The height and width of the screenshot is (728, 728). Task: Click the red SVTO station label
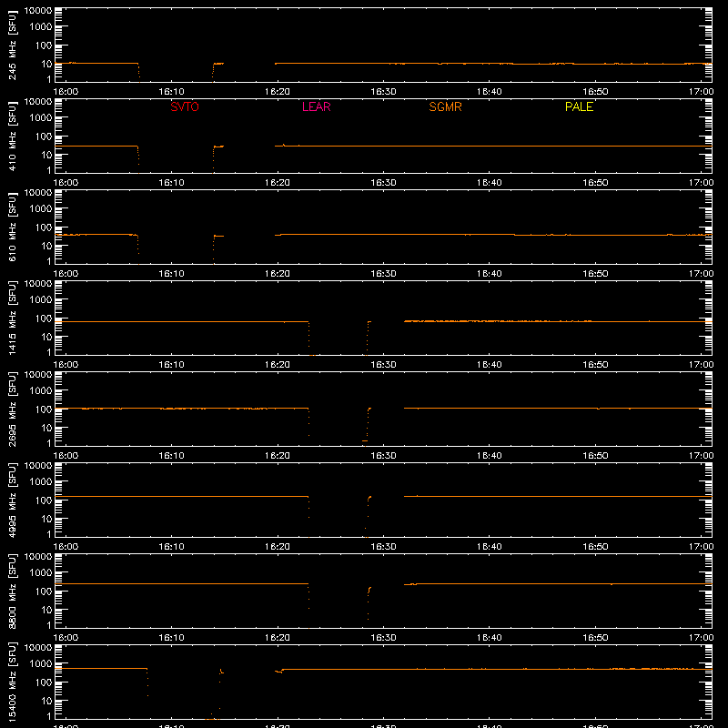click(185, 106)
